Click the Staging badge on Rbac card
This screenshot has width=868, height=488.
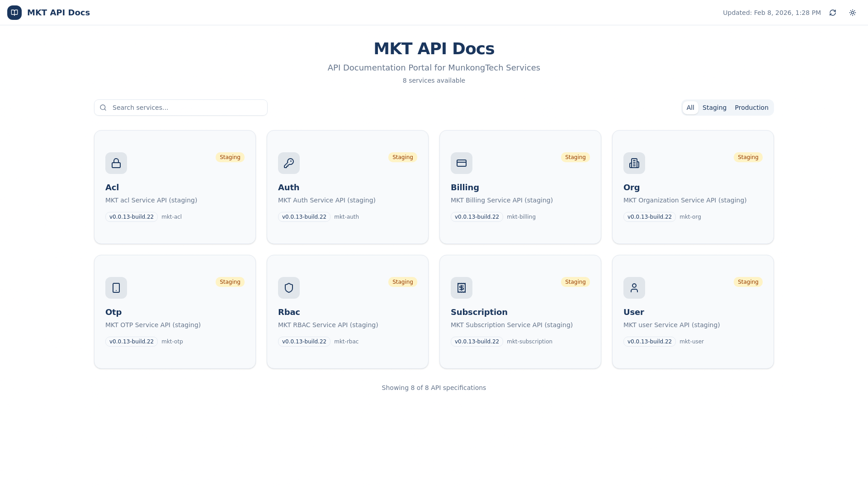(403, 282)
